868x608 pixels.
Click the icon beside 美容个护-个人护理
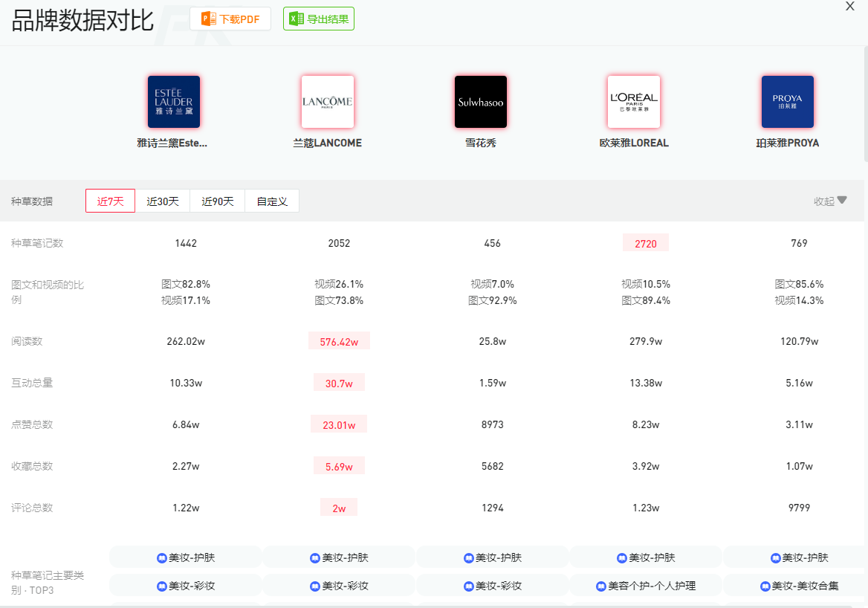click(601, 586)
